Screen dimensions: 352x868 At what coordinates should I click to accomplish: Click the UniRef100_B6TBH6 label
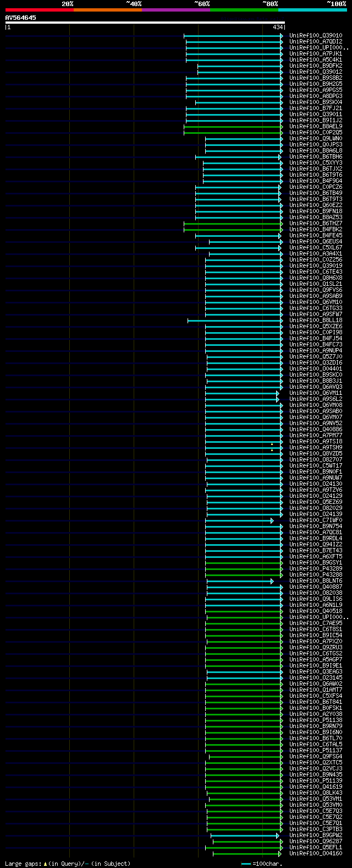click(x=316, y=157)
